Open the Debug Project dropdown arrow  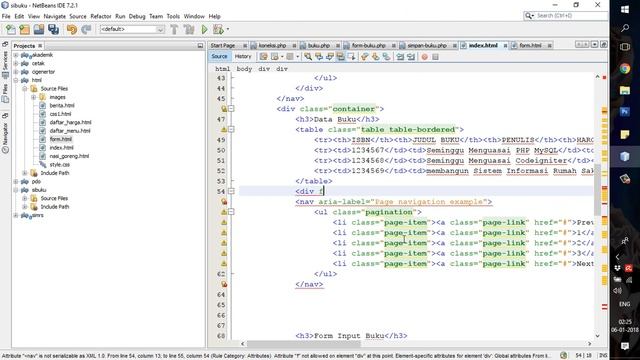click(x=228, y=29)
